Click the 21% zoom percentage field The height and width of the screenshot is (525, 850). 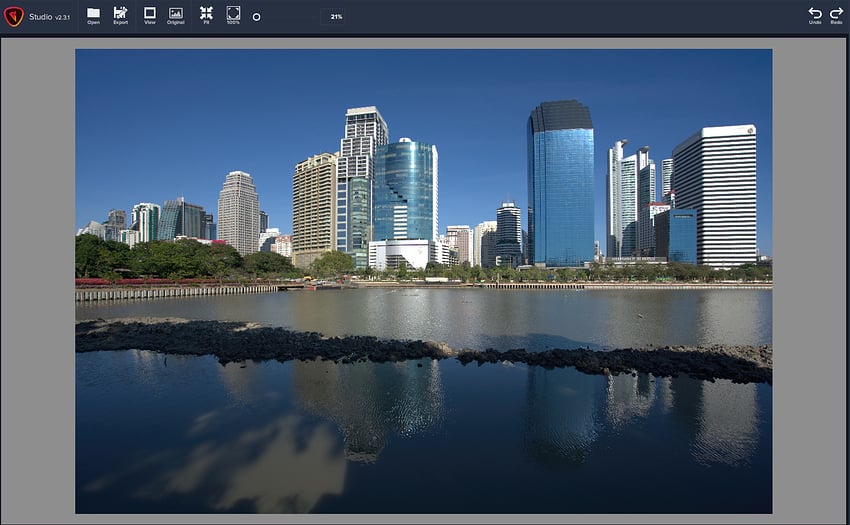click(336, 17)
